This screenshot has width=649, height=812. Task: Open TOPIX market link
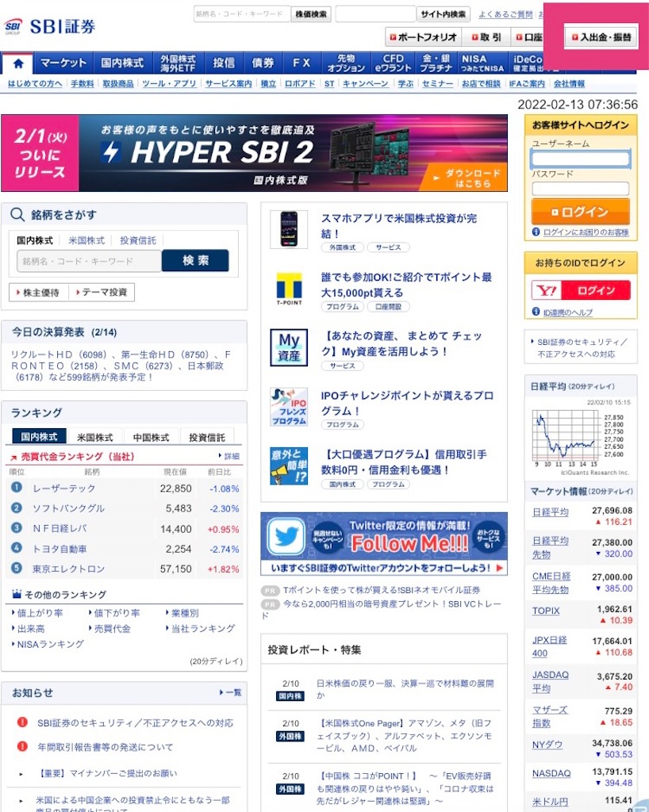tap(546, 611)
